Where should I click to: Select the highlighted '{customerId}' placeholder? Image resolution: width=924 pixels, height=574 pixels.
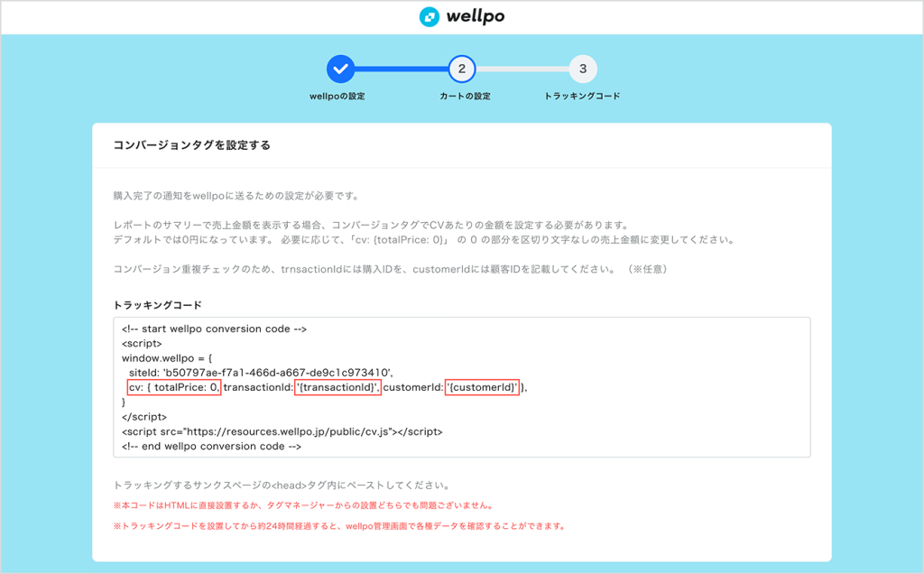[483, 387]
